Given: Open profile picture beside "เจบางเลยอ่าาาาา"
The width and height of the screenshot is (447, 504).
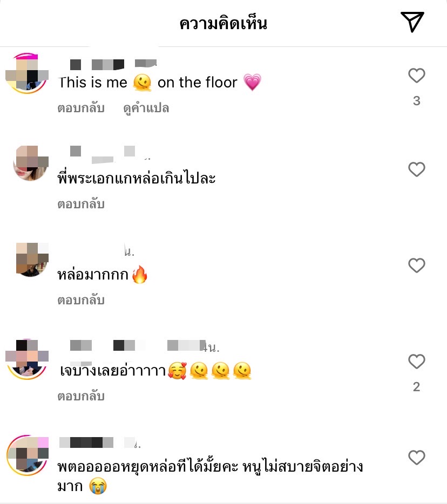Looking at the screenshot, I should point(27,359).
